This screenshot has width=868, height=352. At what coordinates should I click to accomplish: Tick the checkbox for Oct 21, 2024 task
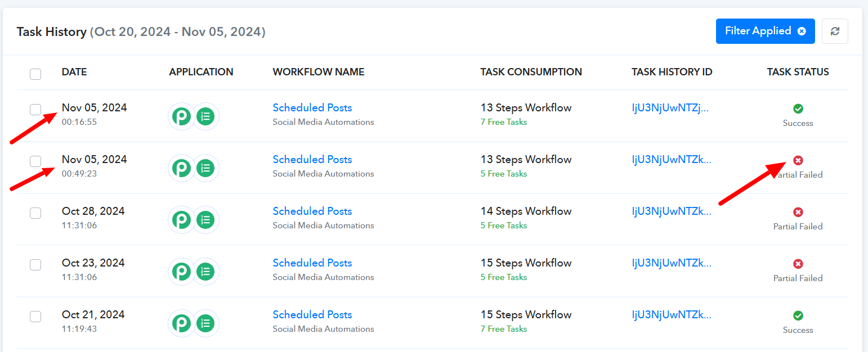coord(35,316)
